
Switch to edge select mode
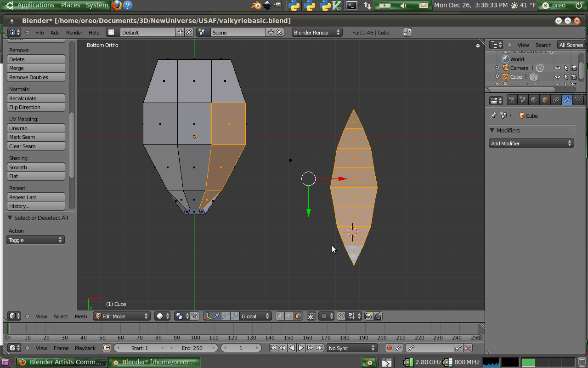(x=289, y=316)
